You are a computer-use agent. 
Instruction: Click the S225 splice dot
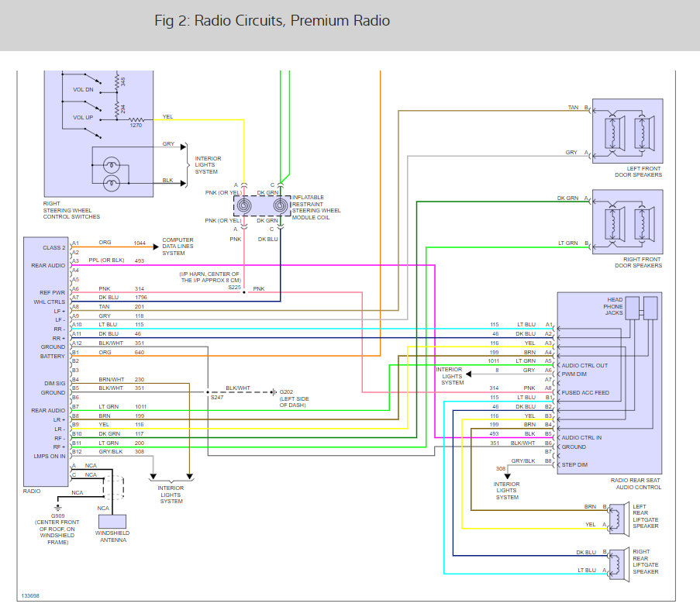pos(243,292)
